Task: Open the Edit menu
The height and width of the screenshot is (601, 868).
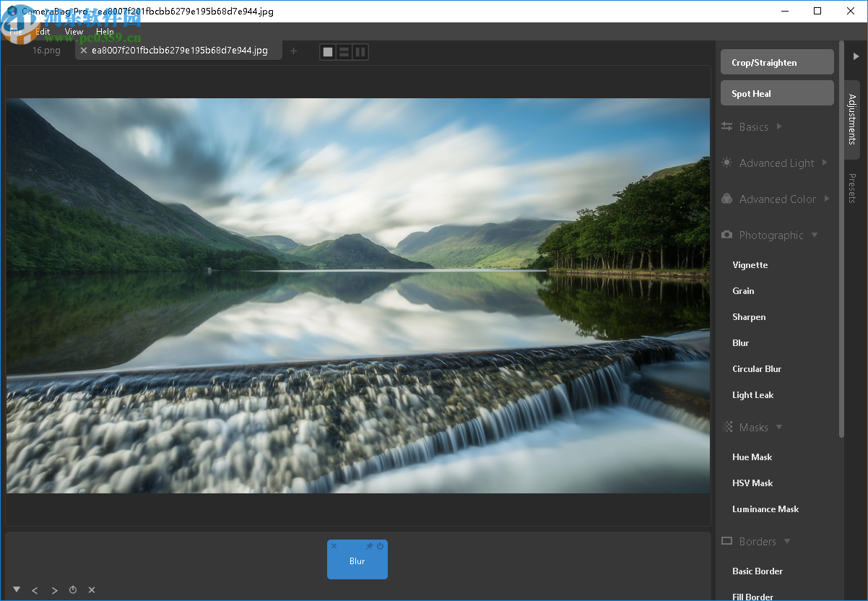Action: (43, 32)
